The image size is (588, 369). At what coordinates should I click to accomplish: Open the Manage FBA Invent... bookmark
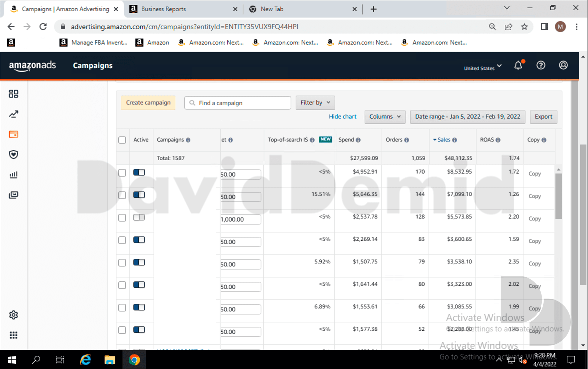point(93,42)
